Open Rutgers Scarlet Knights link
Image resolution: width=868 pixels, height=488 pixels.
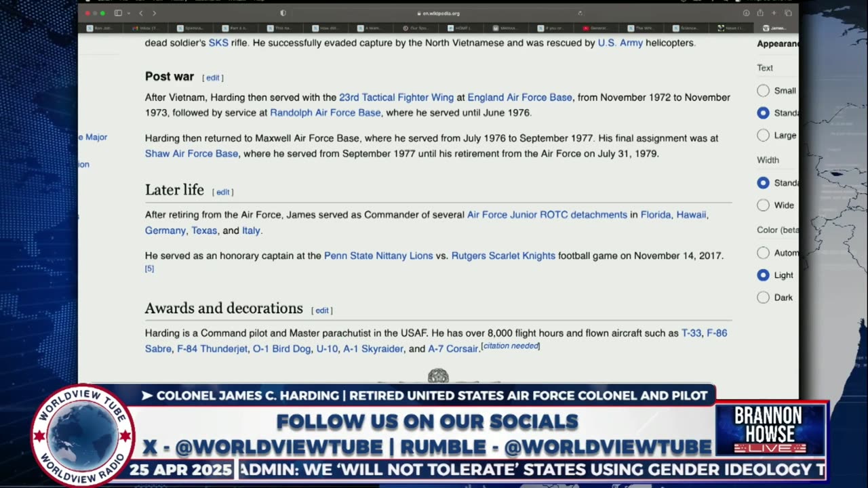click(x=503, y=256)
